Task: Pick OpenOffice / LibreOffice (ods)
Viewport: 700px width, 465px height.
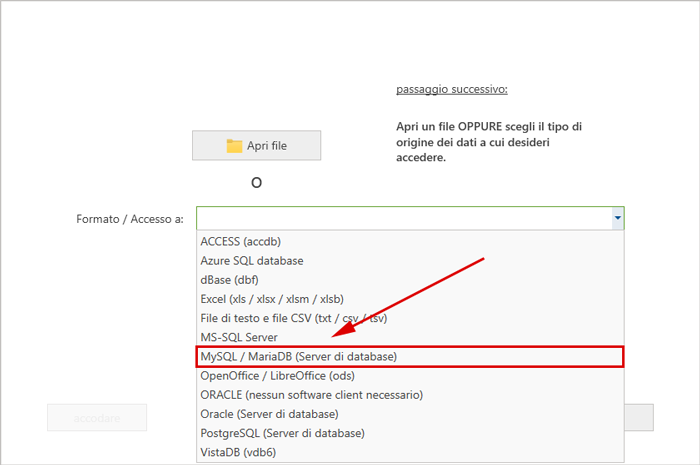Action: click(277, 376)
